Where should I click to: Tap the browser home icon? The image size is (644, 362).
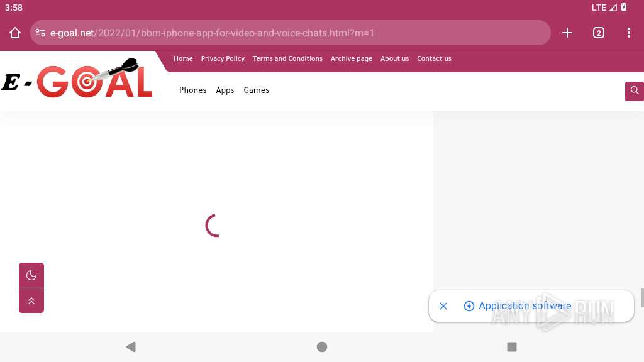[x=15, y=33]
